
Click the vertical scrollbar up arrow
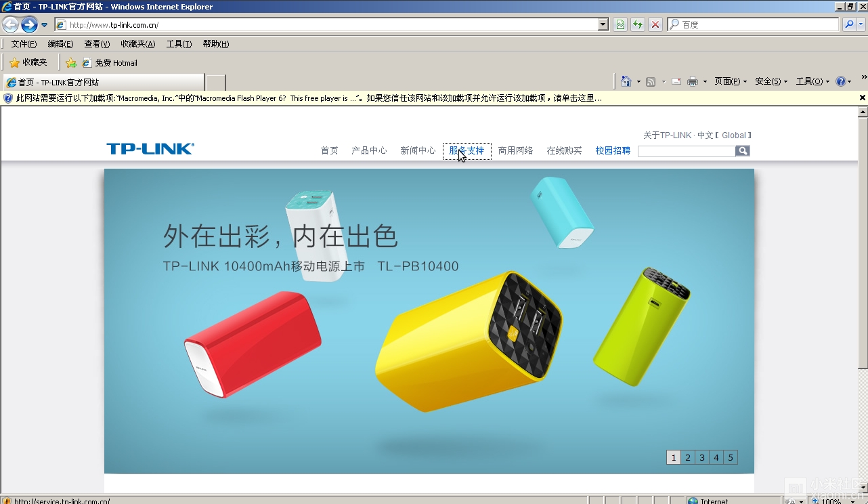(863, 111)
